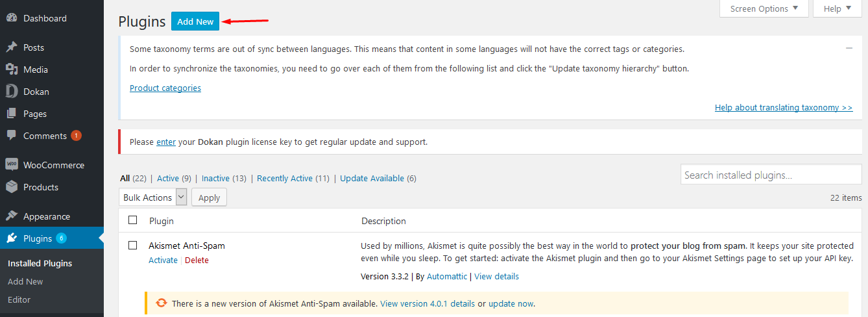Open Comments via speech bubble icon

pyautogui.click(x=12, y=136)
